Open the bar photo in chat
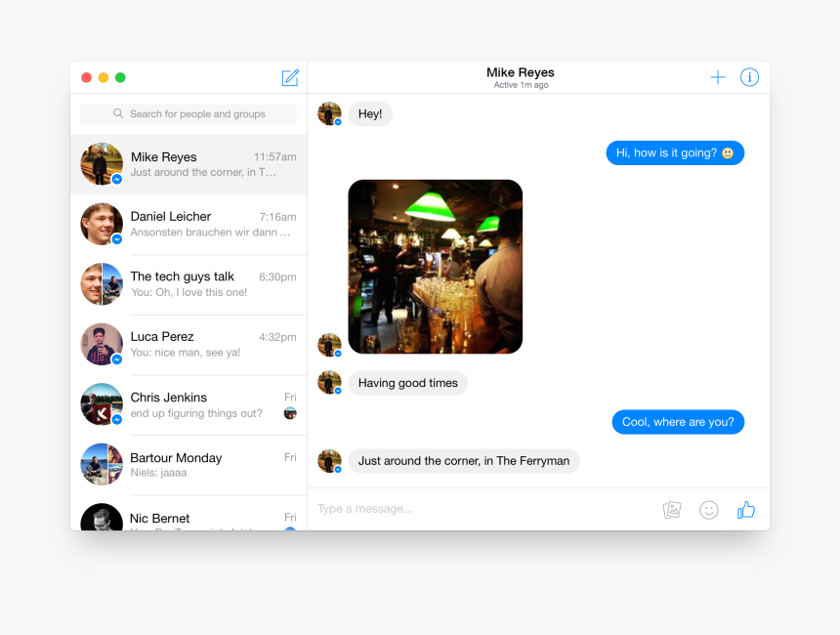The image size is (840, 635). click(435, 267)
